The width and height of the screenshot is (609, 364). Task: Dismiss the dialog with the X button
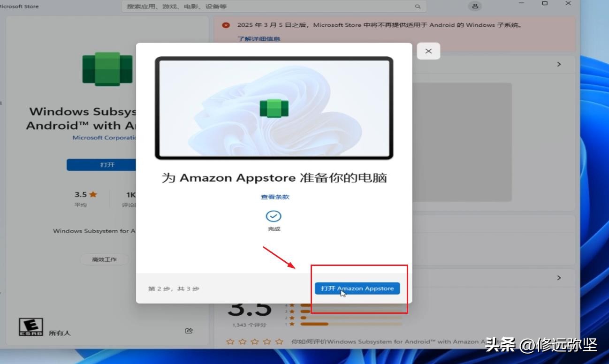(x=428, y=51)
